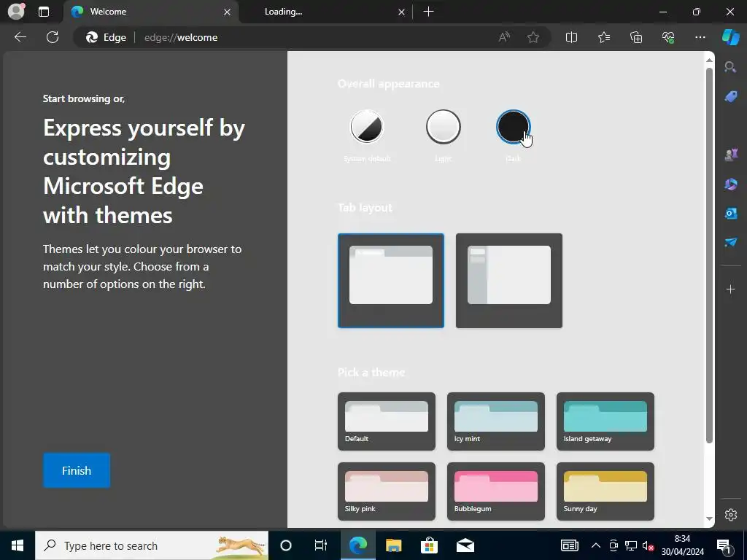Image resolution: width=747 pixels, height=560 pixels.
Task: Open the Copilot icon
Action: click(x=730, y=37)
